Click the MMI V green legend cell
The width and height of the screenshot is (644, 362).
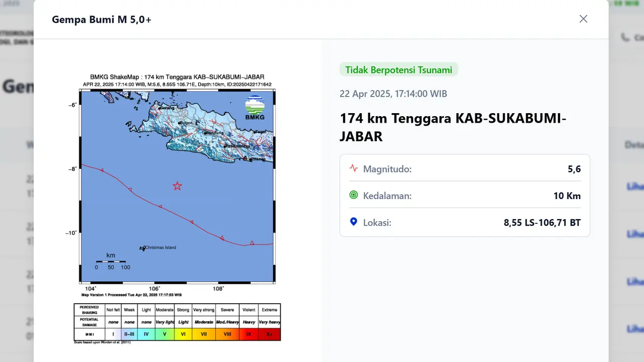[165, 334]
